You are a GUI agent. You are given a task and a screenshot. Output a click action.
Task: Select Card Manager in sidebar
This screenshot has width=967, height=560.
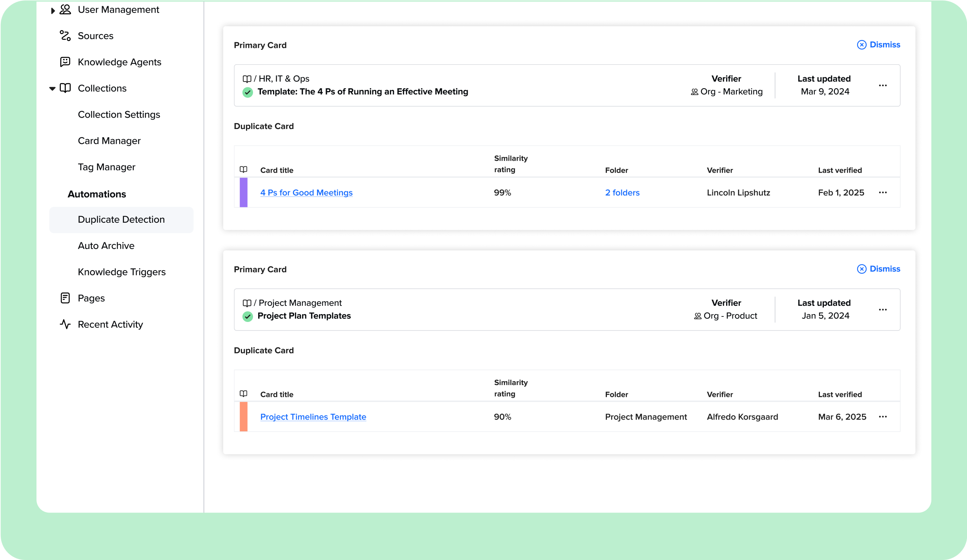point(109,141)
